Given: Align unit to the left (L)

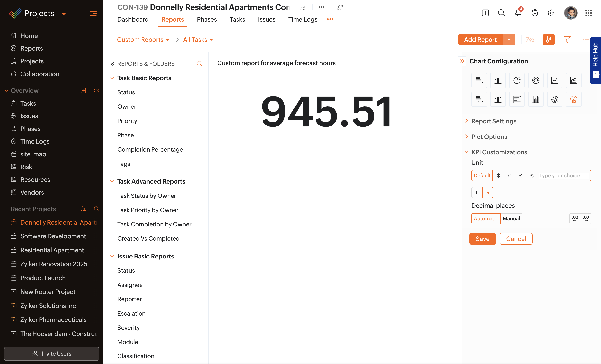Looking at the screenshot, I should pos(477,192).
